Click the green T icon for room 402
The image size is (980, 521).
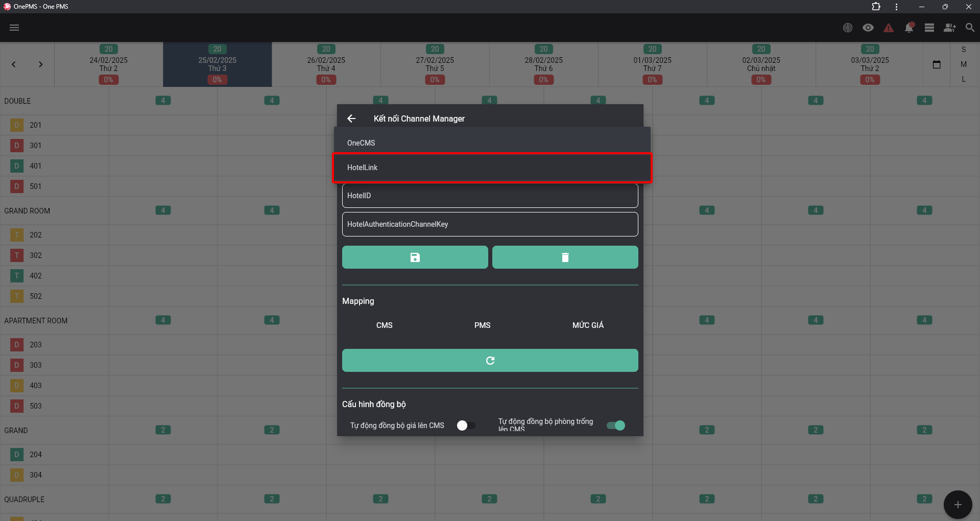coord(17,276)
